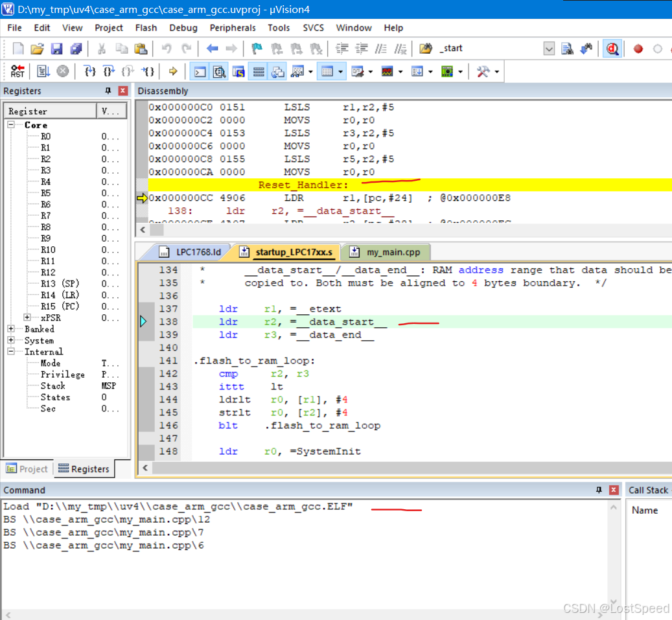
Task: Toggle the Symbols window icon
Action: point(238,71)
